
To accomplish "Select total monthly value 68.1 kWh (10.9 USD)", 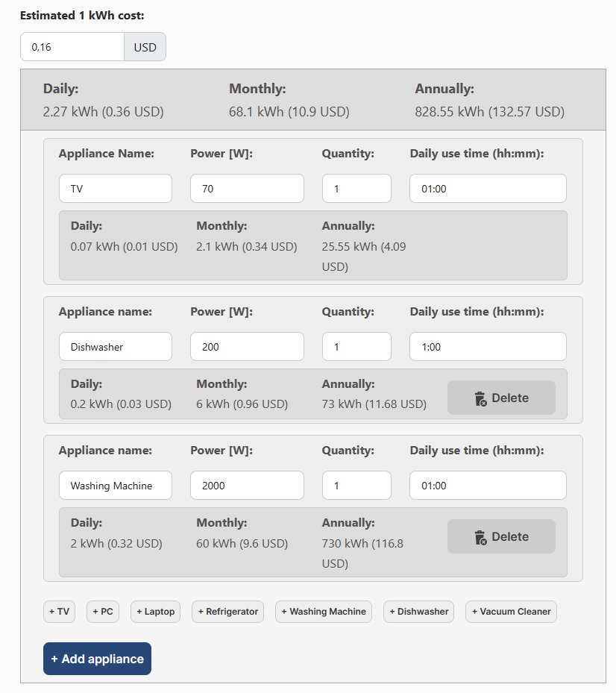I will coord(289,112).
